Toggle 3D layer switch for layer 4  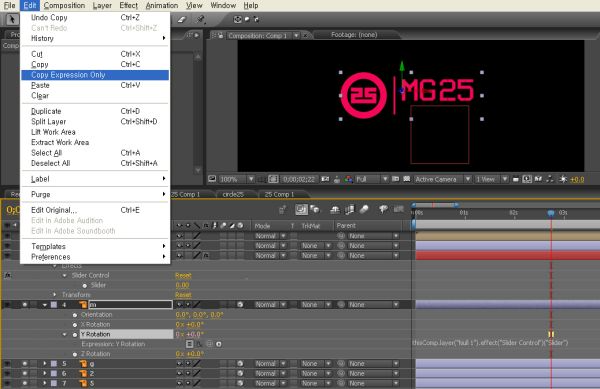240,304
